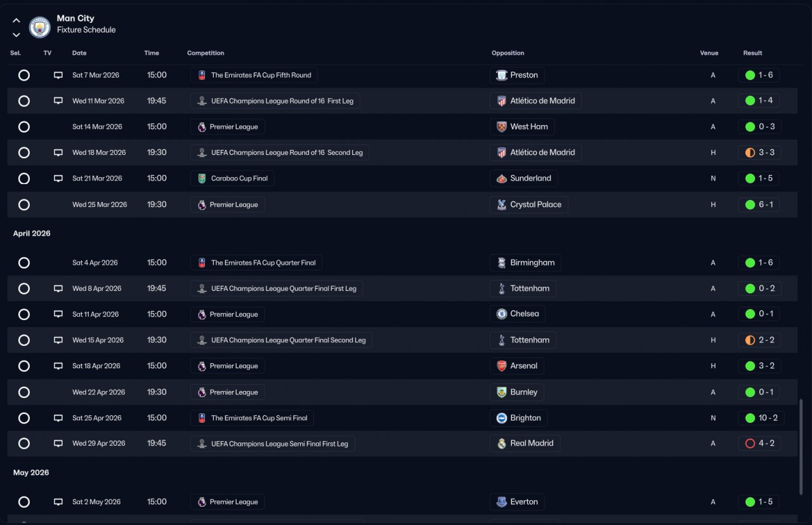Open the 10 - 2 result versus Brighton
The width and height of the screenshot is (812, 525).
pyautogui.click(x=761, y=418)
